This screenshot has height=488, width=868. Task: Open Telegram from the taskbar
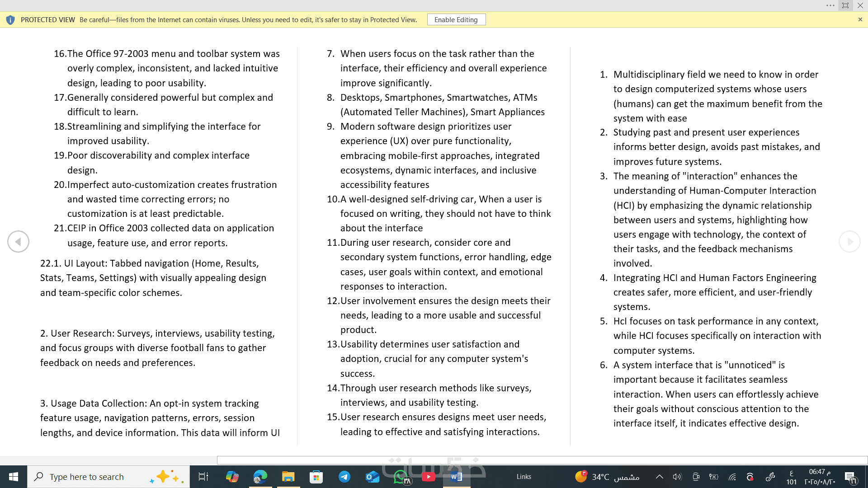pyautogui.click(x=344, y=477)
